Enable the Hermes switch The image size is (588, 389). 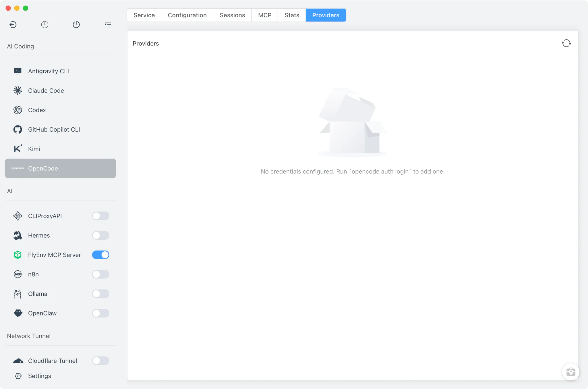pyautogui.click(x=100, y=235)
